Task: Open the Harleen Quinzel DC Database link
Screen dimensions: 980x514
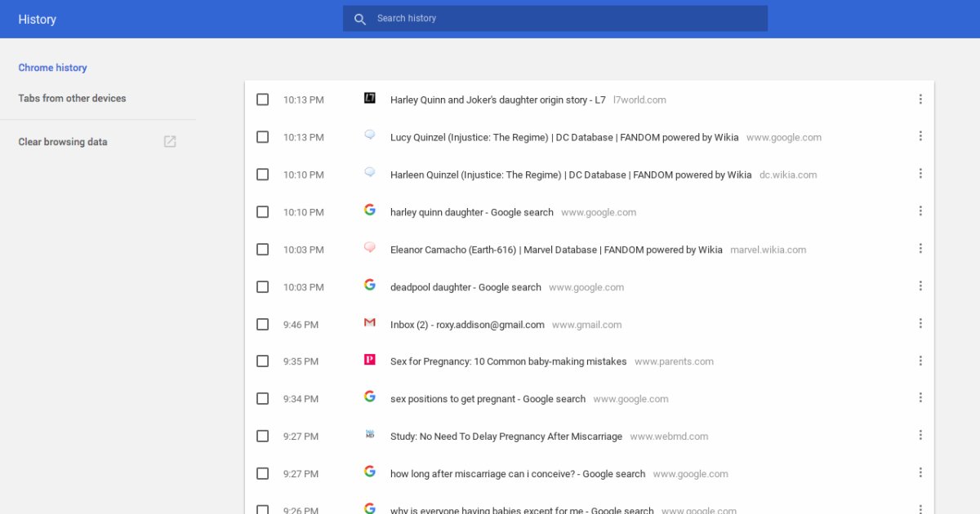Action: click(570, 175)
